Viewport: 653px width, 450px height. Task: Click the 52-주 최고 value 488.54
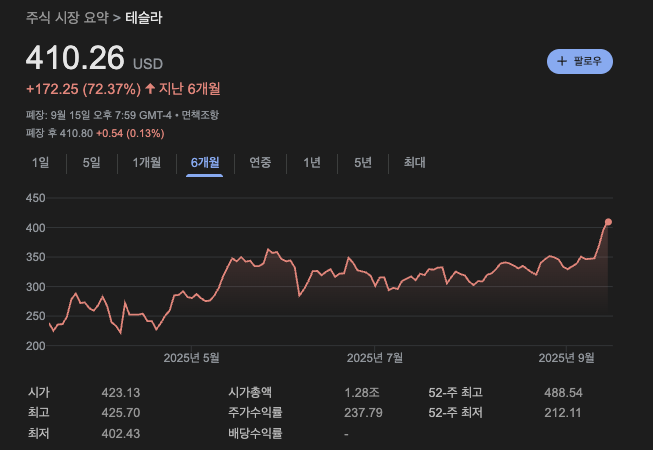click(x=563, y=392)
